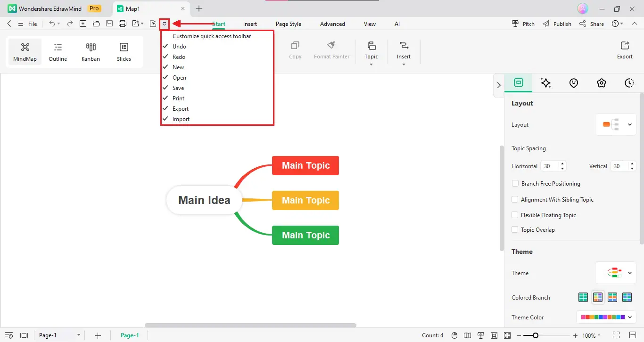
Task: Click the Undo arrow icon in quick access toolbar
Action: click(x=52, y=24)
